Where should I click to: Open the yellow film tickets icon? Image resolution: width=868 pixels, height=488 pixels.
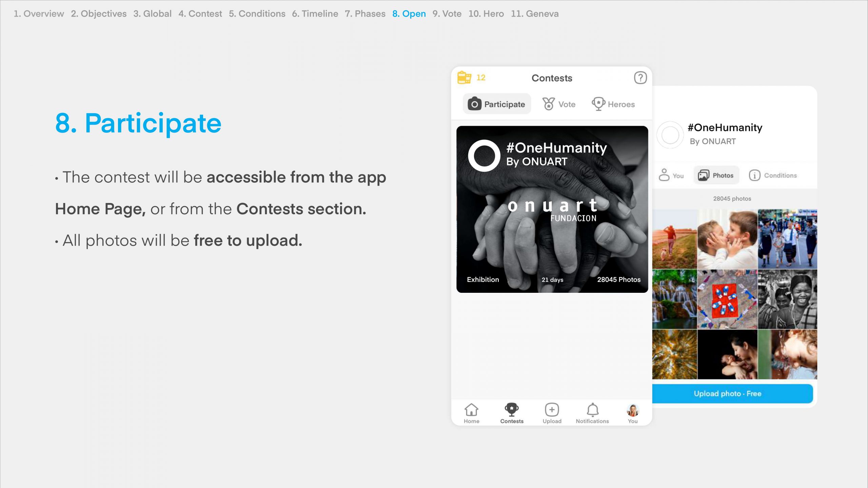[x=464, y=78]
